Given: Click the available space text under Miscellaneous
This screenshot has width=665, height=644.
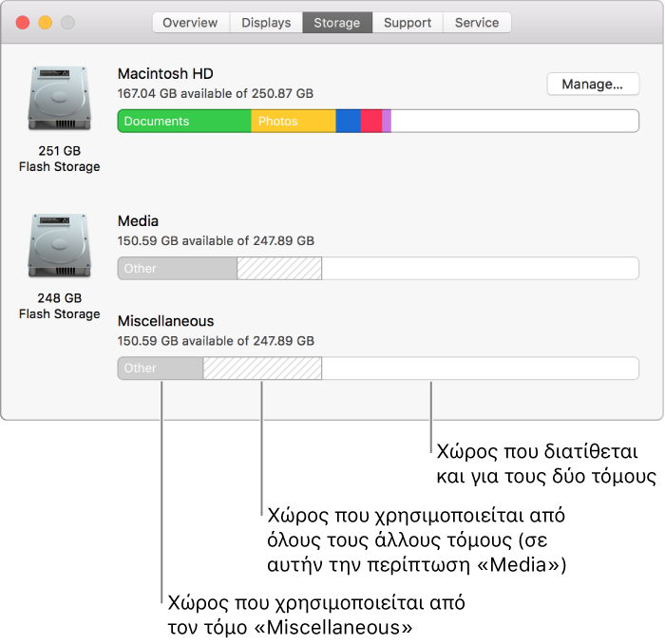Looking at the screenshot, I should [x=216, y=341].
